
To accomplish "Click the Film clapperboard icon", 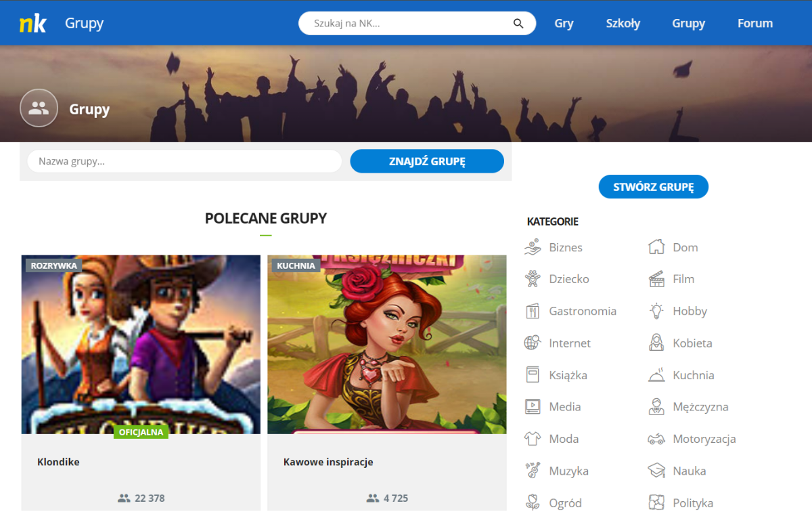I will click(656, 279).
